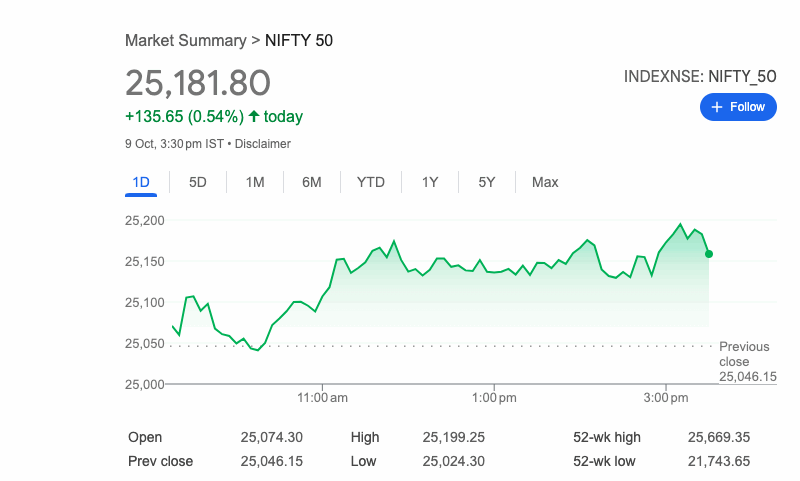Image resolution: width=800 pixels, height=481 pixels.
Task: Select the YTD range tab
Action: (x=371, y=182)
